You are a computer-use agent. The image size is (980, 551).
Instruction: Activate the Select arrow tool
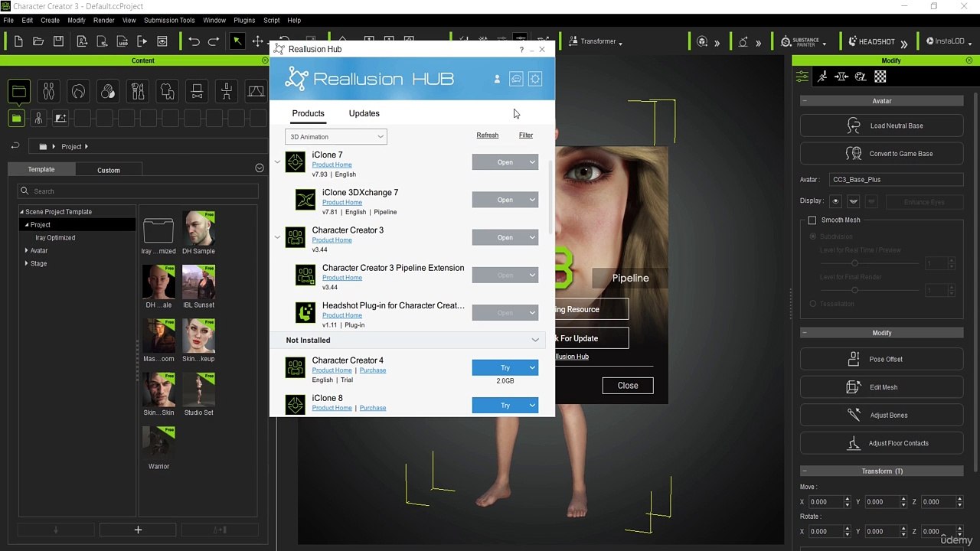click(x=237, y=41)
